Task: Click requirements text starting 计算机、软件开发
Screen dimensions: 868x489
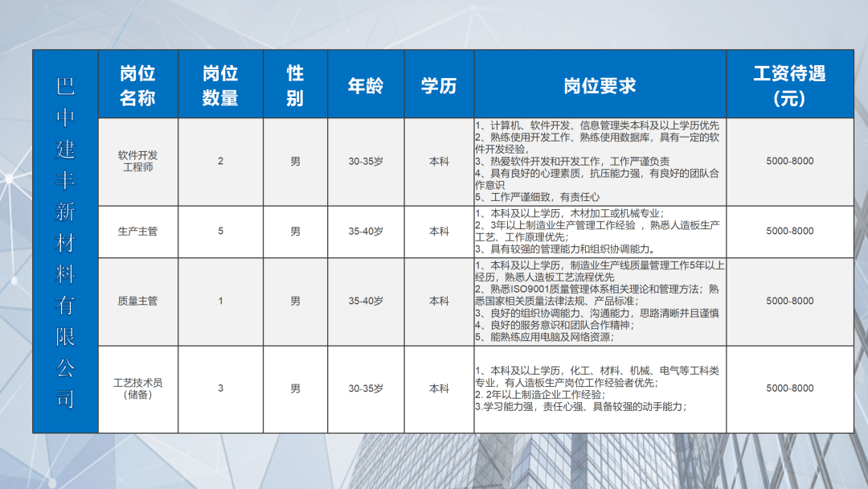Action: [x=598, y=161]
